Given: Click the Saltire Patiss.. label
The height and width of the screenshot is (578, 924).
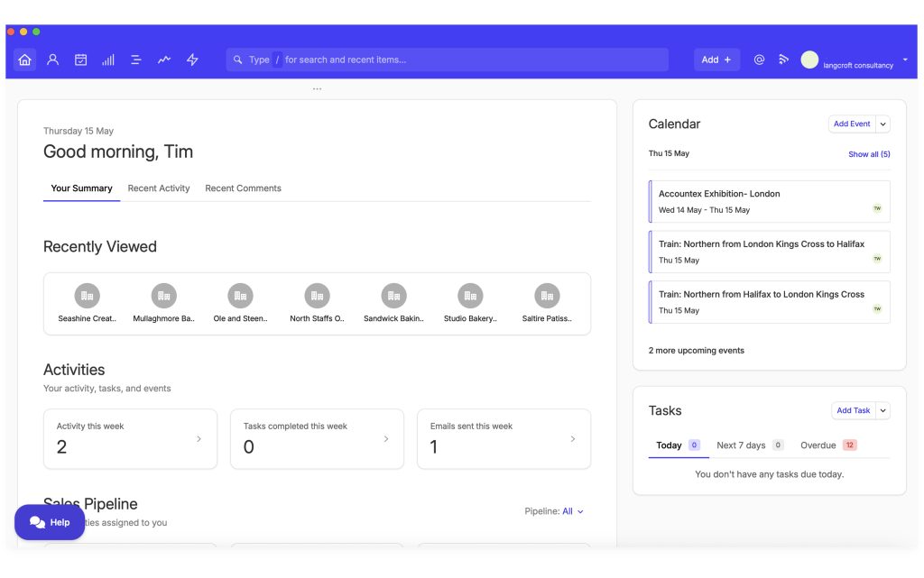Looking at the screenshot, I should pyautogui.click(x=547, y=318).
